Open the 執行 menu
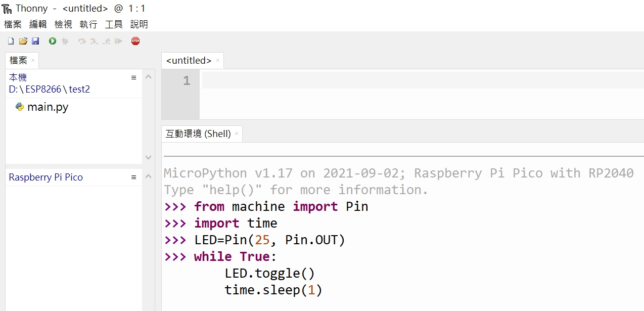Viewport: 644px width, 311px height. (x=88, y=24)
